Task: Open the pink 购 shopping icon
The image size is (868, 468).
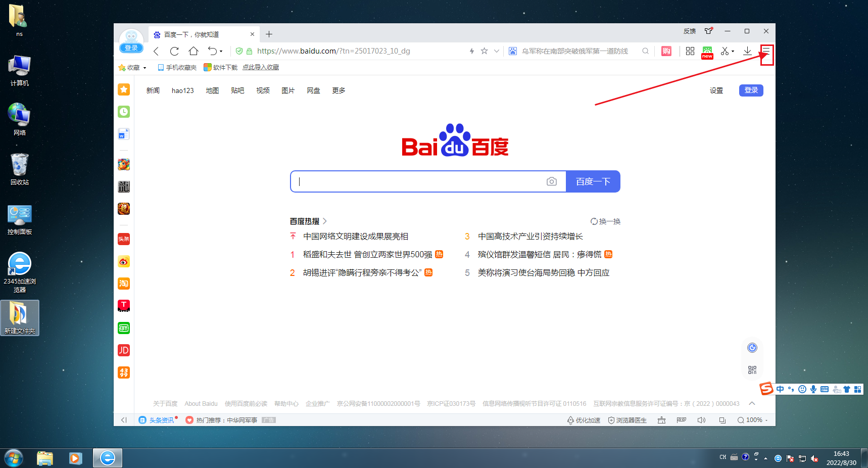Action: pos(666,51)
